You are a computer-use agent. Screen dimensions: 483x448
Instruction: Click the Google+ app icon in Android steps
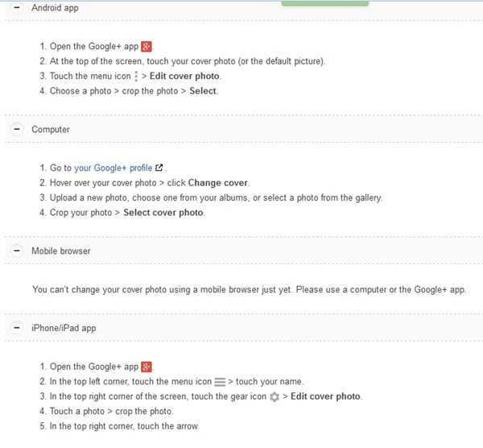click(x=147, y=47)
